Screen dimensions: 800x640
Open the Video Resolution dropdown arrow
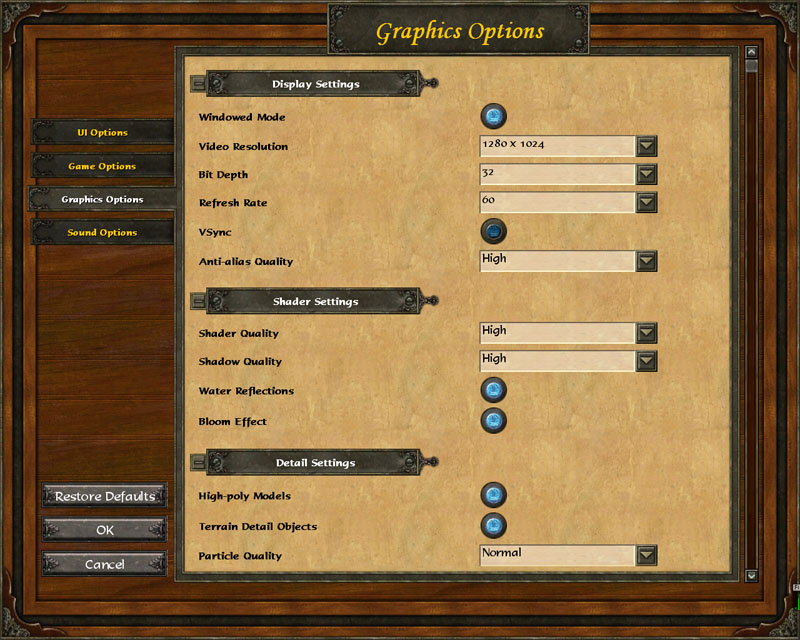(647, 146)
